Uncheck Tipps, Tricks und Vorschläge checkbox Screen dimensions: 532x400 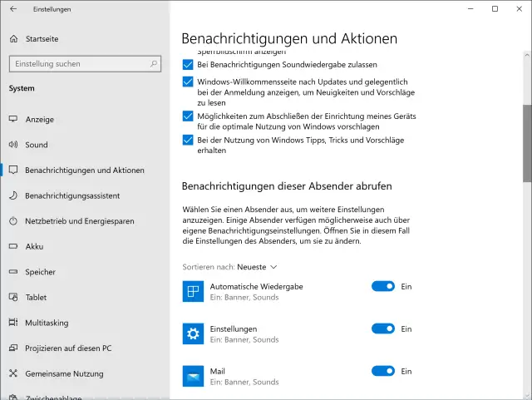tap(188, 140)
